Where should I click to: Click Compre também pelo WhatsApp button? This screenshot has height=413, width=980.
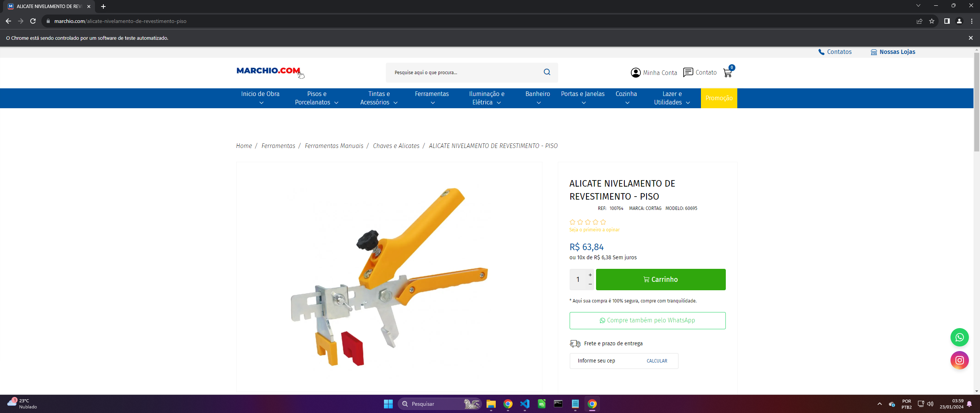pyautogui.click(x=647, y=320)
